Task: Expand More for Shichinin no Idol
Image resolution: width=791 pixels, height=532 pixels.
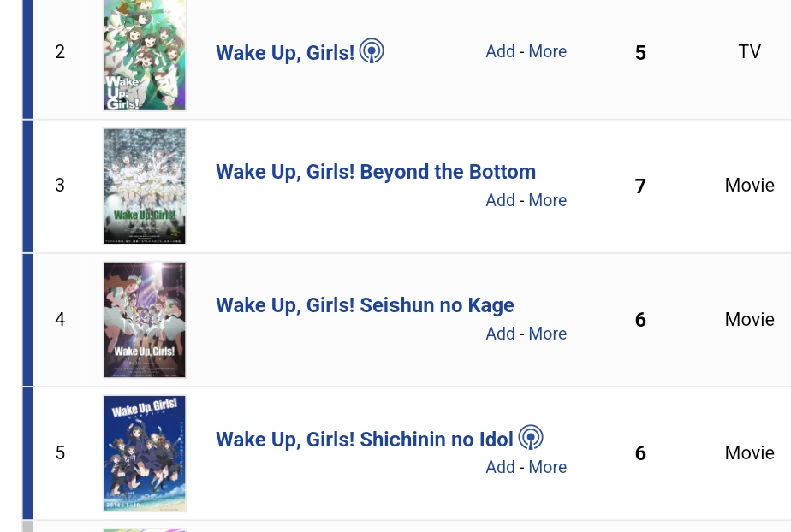Action: click(547, 467)
